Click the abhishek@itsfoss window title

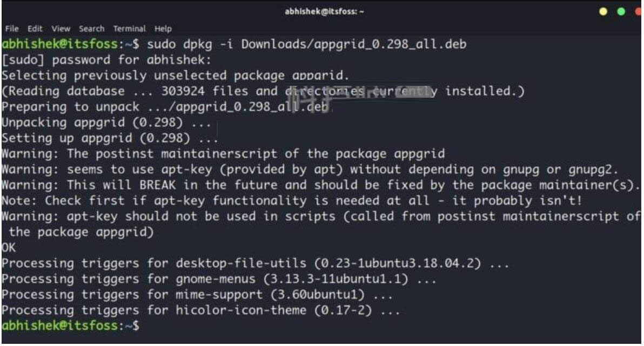click(325, 11)
